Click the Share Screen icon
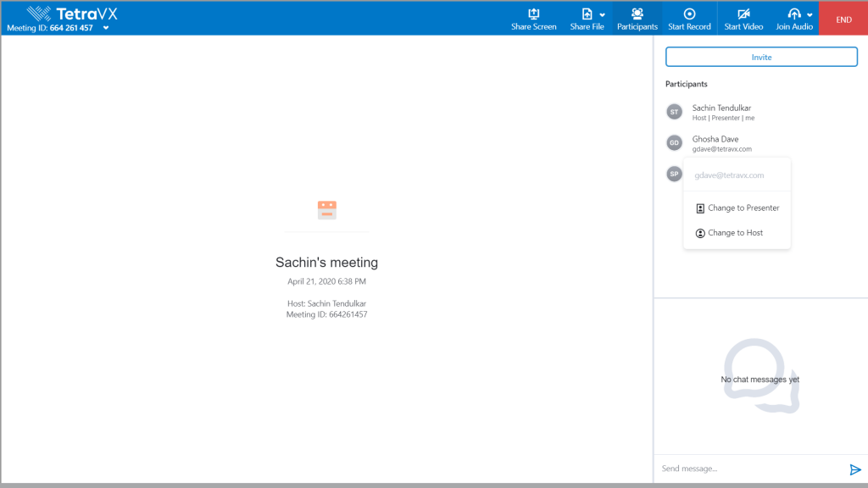Image resolution: width=868 pixels, height=488 pixels. pos(534,14)
